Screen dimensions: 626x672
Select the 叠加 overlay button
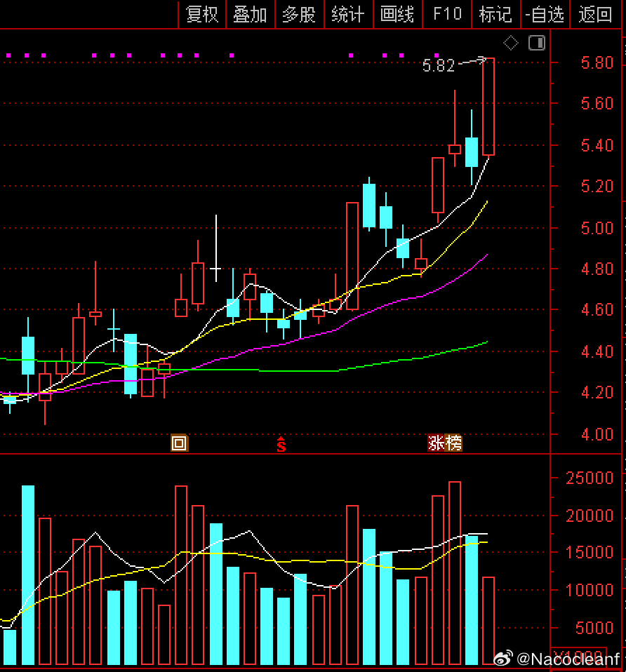click(x=251, y=14)
